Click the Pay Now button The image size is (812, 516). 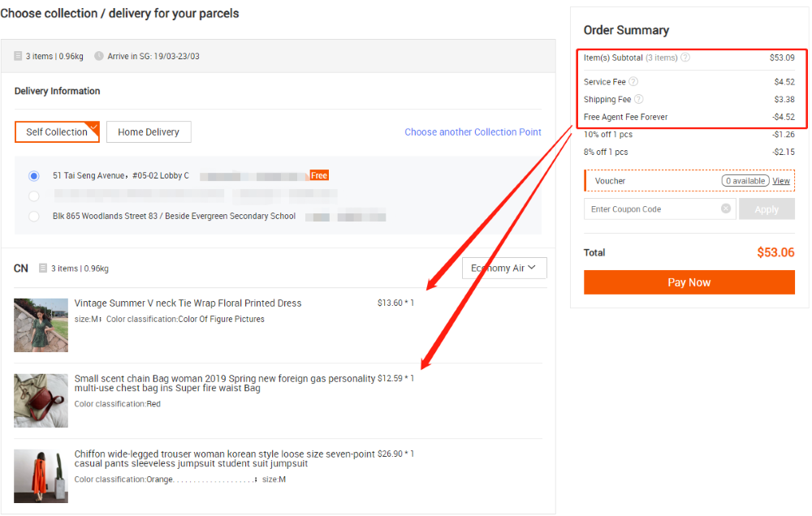click(x=689, y=282)
